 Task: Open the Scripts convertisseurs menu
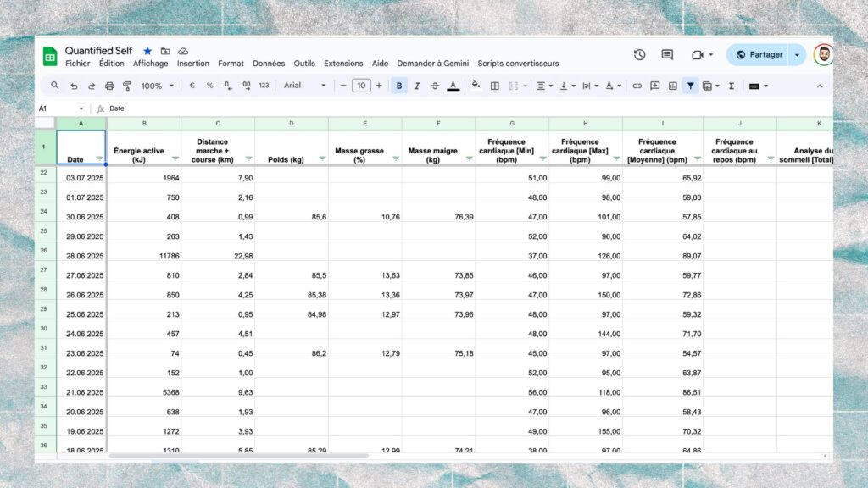pyautogui.click(x=518, y=63)
